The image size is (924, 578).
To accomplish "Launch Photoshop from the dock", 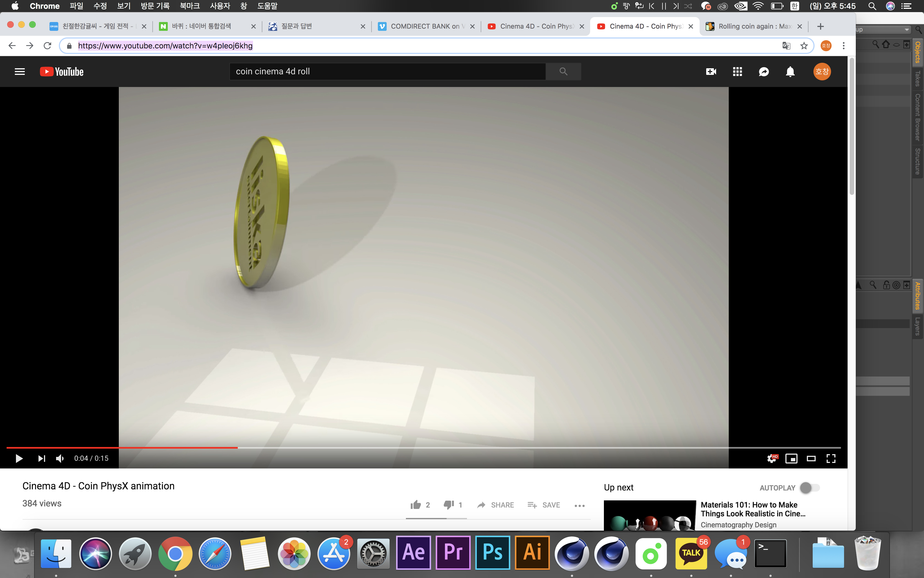I will [493, 552].
